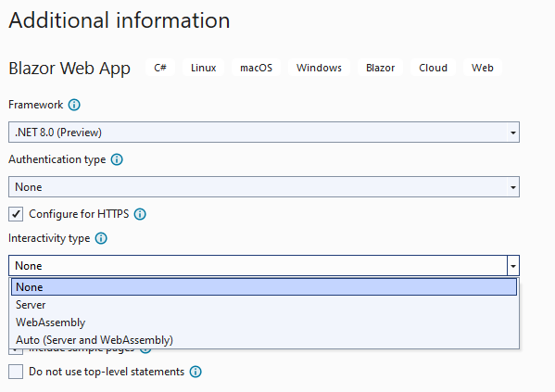Click the Cloud tag
The height and width of the screenshot is (392, 555).
(433, 68)
